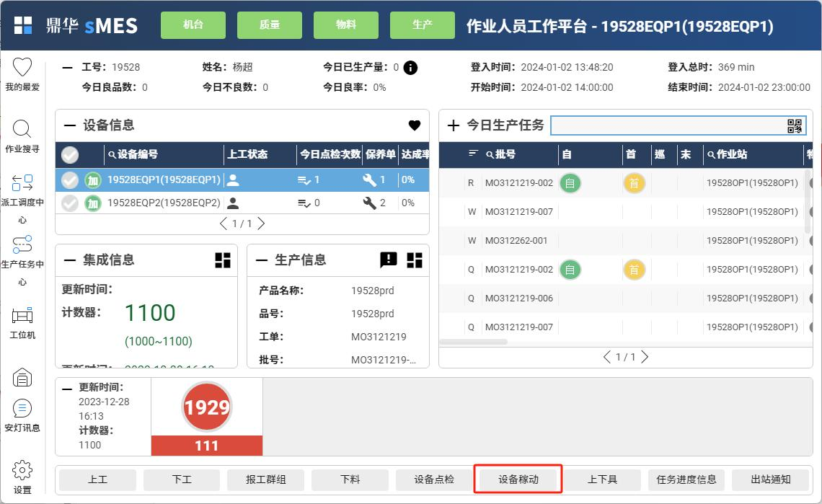Filter by 作业站 column header
Screen dimensions: 822x504
pyautogui.click(x=727, y=154)
